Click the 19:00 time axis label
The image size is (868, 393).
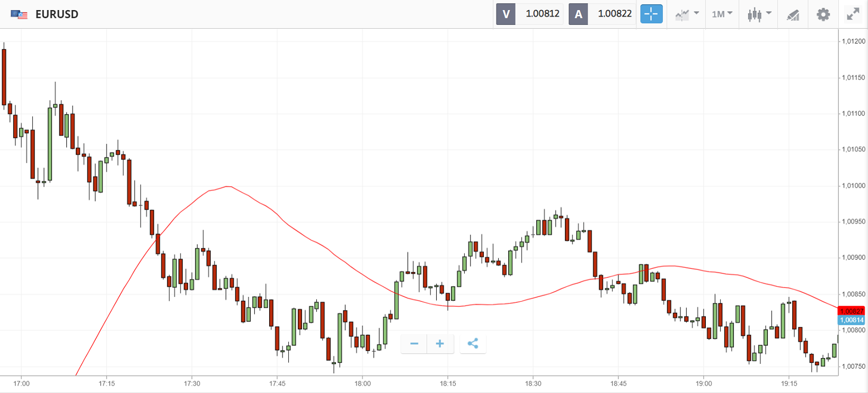click(704, 383)
